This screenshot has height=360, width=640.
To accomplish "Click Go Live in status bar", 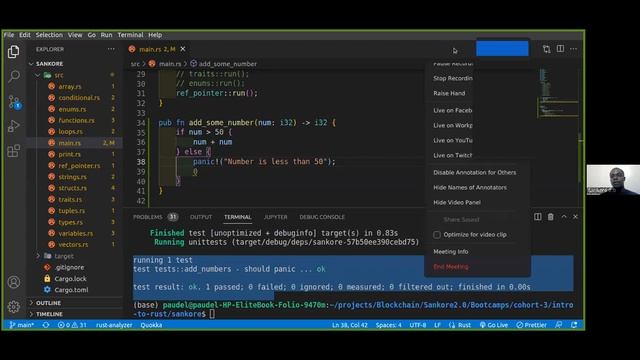I will (493, 325).
